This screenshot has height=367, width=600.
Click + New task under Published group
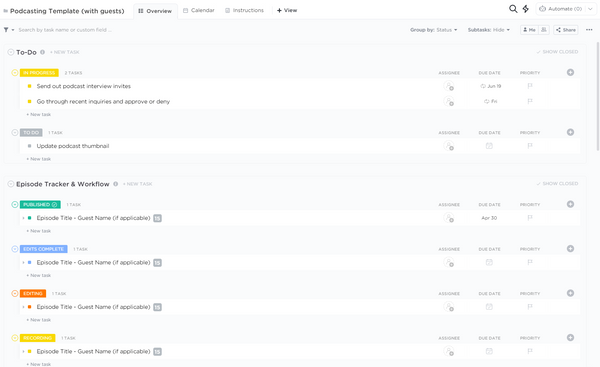point(39,231)
